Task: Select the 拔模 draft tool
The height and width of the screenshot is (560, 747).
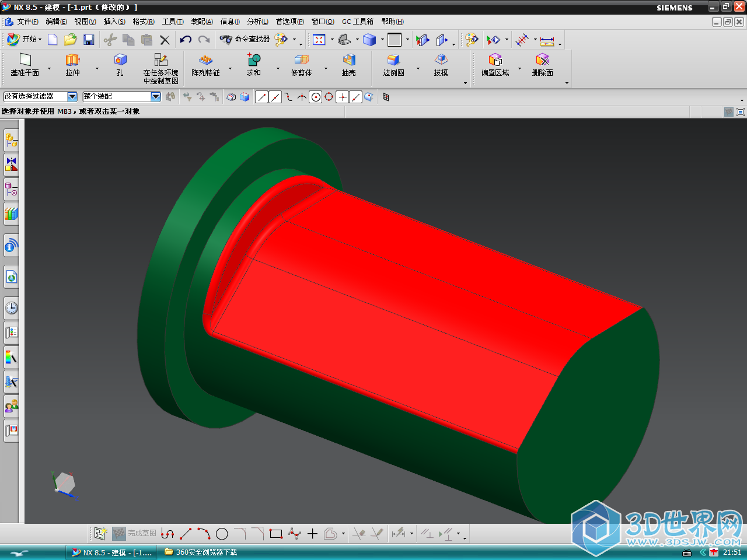Action: point(441,65)
